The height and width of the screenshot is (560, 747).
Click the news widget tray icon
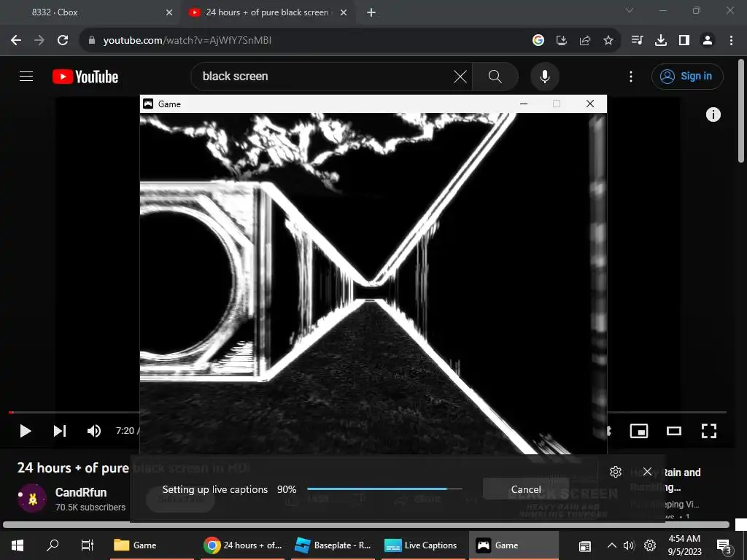coord(584,546)
